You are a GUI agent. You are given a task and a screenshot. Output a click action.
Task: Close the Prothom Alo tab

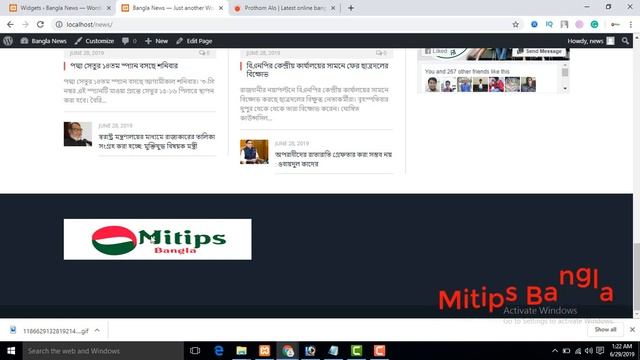(333, 8)
